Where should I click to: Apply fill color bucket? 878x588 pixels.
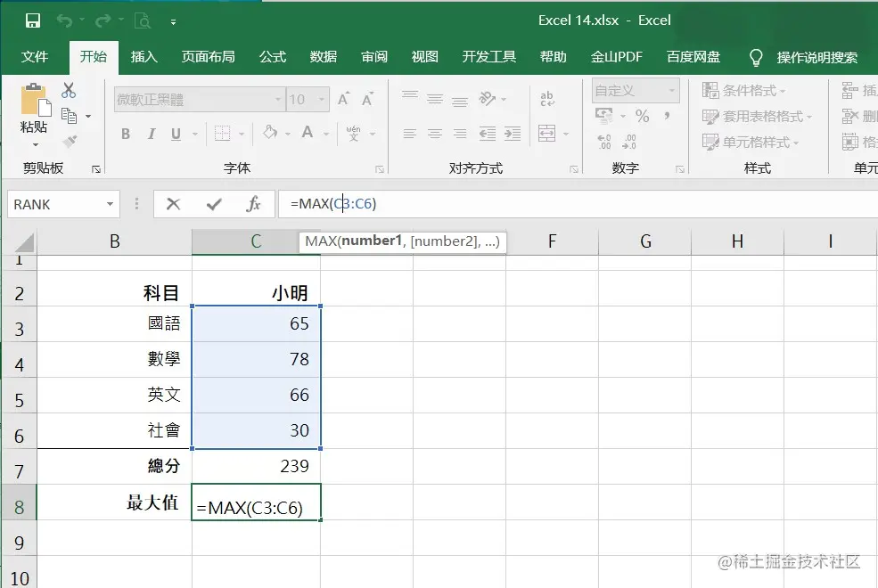[x=270, y=133]
